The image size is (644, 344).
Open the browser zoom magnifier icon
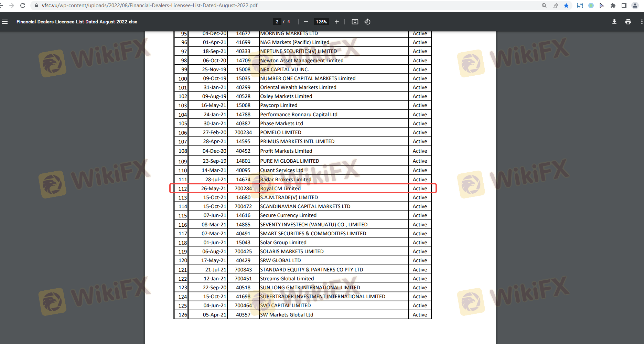[544, 6]
